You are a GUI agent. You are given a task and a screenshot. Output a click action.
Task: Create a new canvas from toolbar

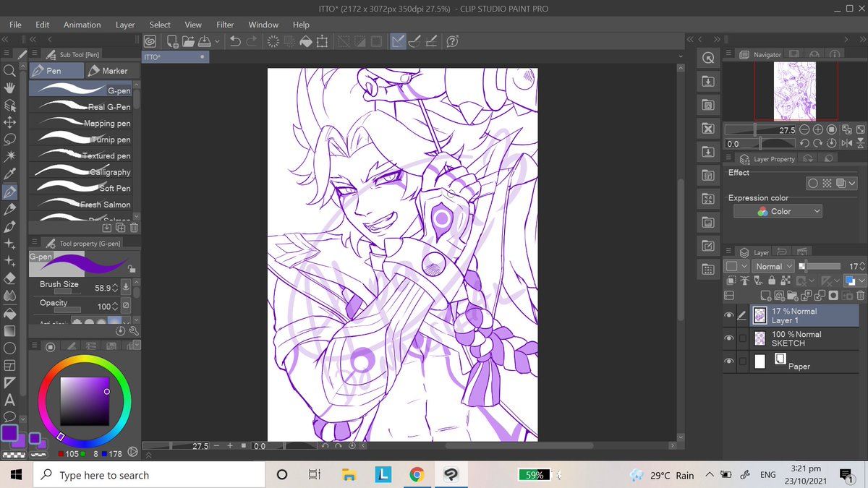coord(172,42)
